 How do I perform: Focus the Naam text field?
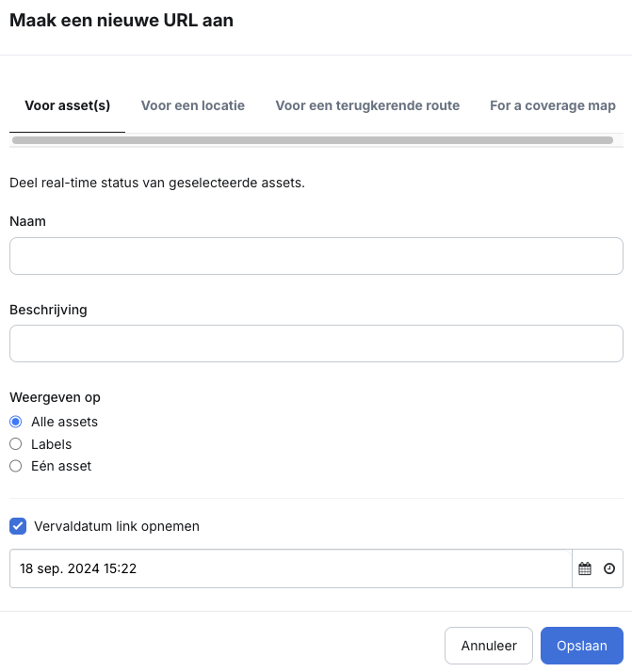pyautogui.click(x=316, y=256)
